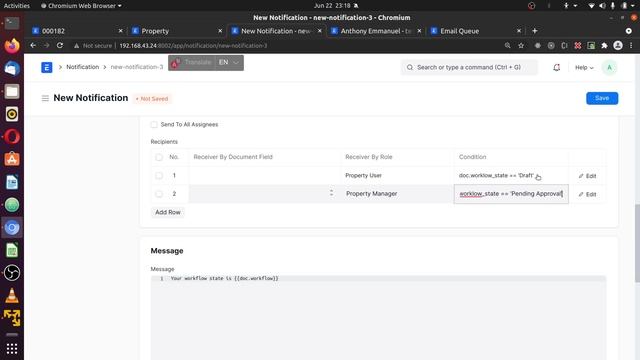Go forward in browser history
This screenshot has height=360, width=640.
[x=46, y=45]
